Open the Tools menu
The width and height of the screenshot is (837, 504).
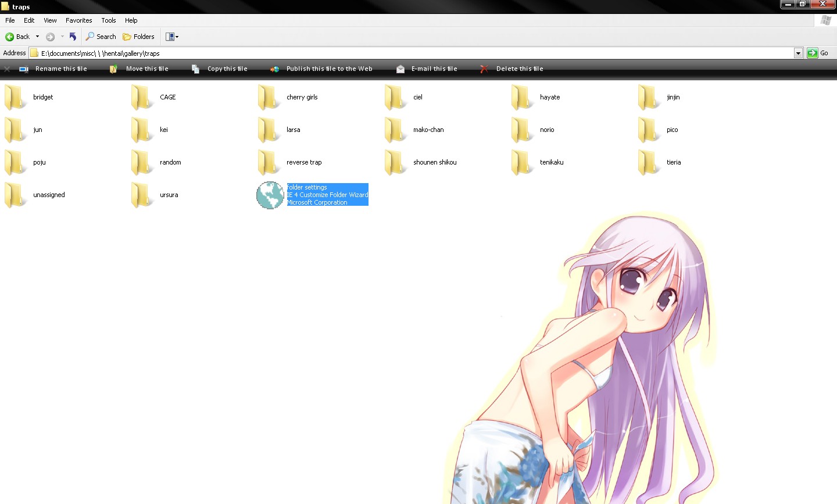109,20
